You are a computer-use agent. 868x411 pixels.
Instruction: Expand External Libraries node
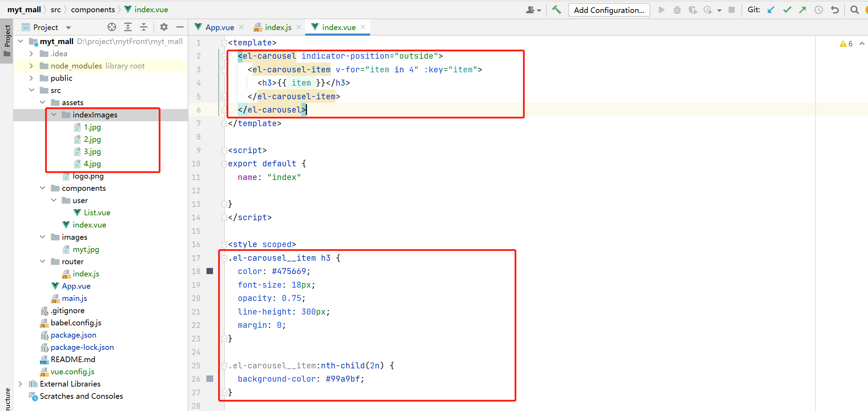click(21, 384)
